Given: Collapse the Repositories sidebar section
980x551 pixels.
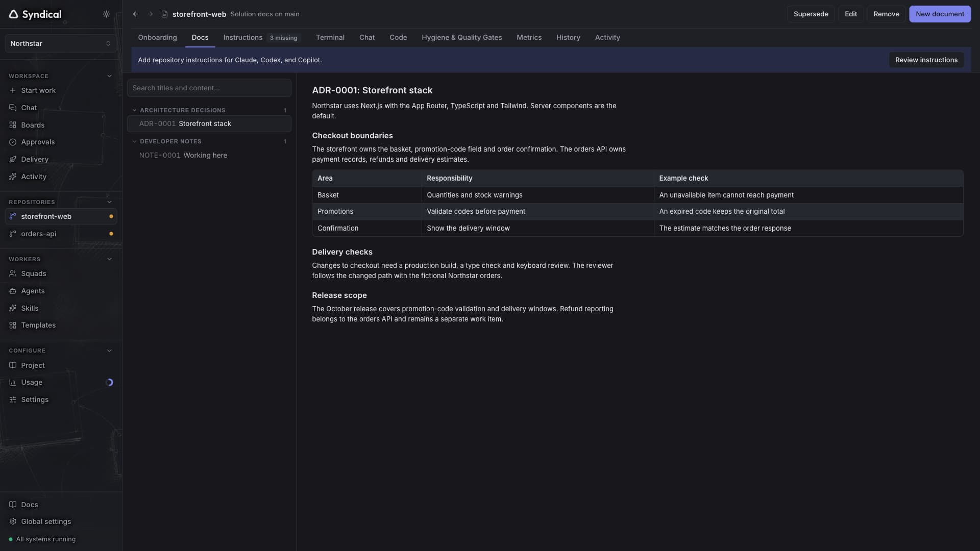Looking at the screenshot, I should (109, 203).
